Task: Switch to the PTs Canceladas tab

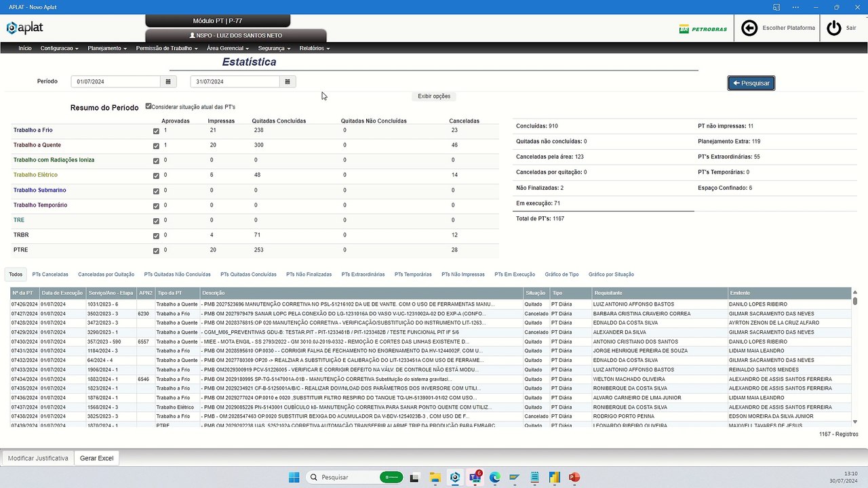Action: pos(50,274)
